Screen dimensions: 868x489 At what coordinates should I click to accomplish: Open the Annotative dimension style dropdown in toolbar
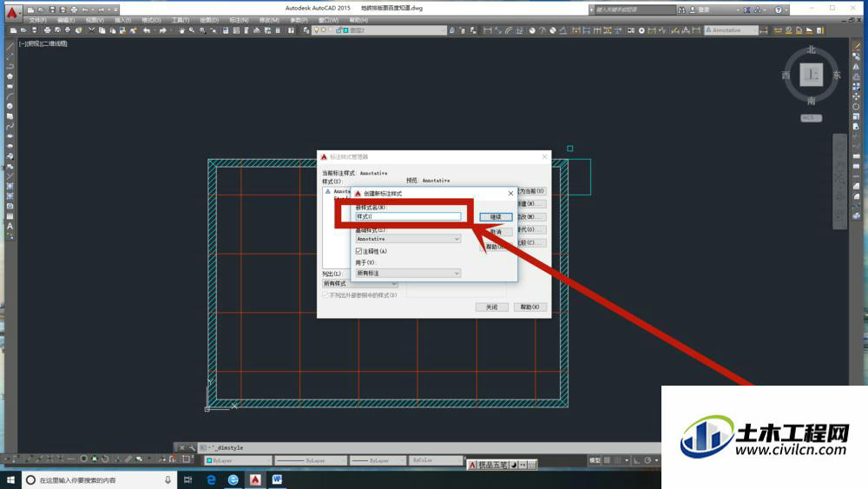point(731,30)
